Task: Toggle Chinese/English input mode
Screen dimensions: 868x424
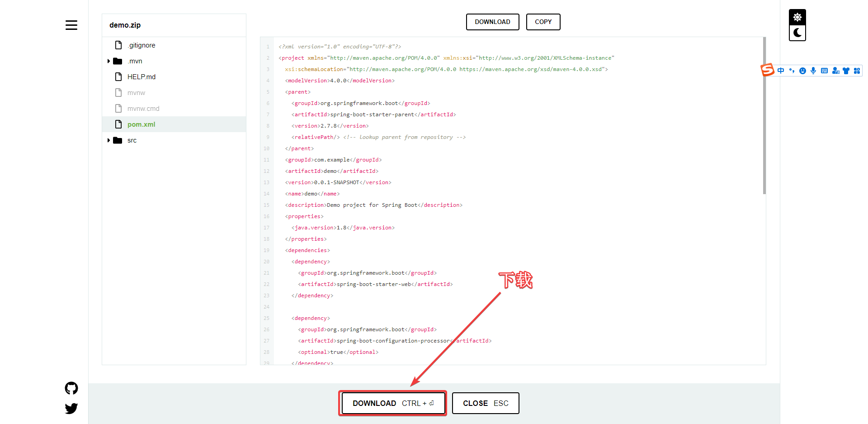Action: [x=781, y=71]
